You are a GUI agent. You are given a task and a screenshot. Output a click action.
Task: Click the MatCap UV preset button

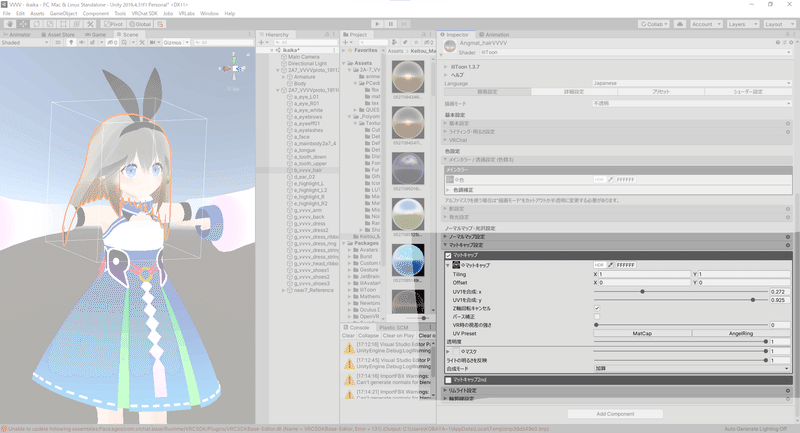point(642,333)
